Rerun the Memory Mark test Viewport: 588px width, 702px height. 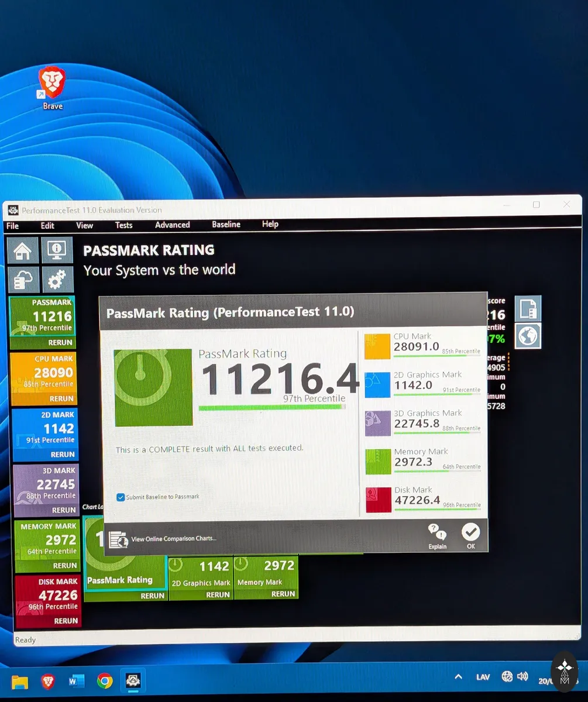(65, 566)
